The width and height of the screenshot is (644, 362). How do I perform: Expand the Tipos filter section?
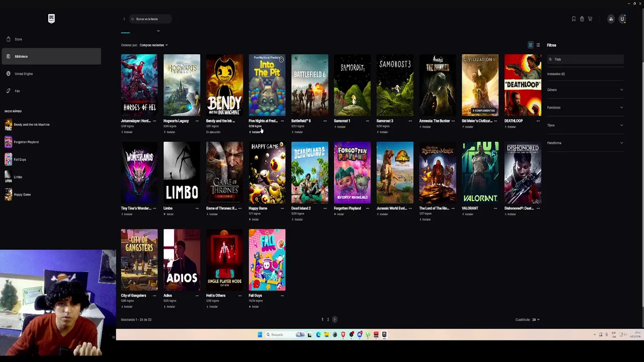click(585, 125)
